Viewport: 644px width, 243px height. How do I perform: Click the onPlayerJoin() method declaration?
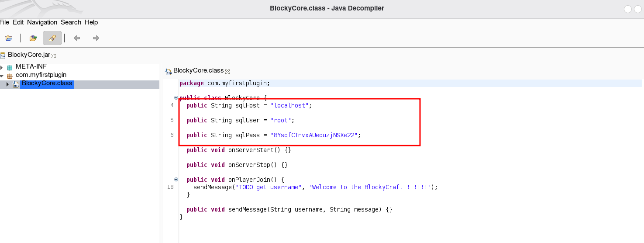pos(235,180)
